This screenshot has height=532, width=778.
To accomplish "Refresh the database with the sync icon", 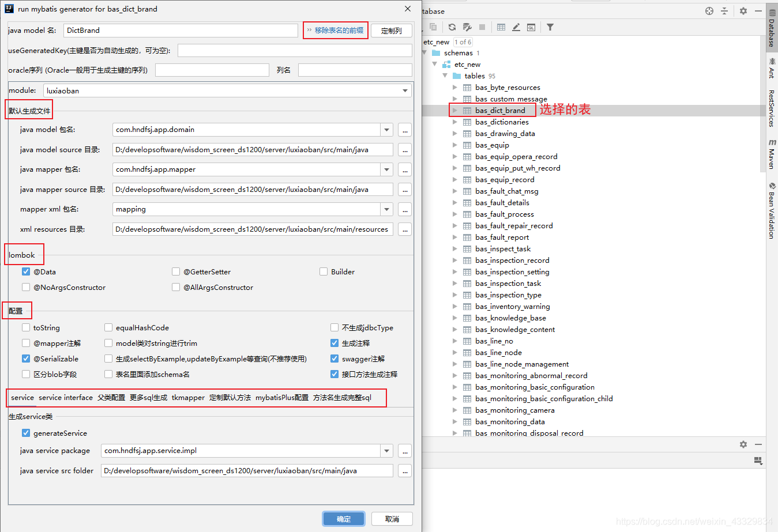I will [x=452, y=27].
